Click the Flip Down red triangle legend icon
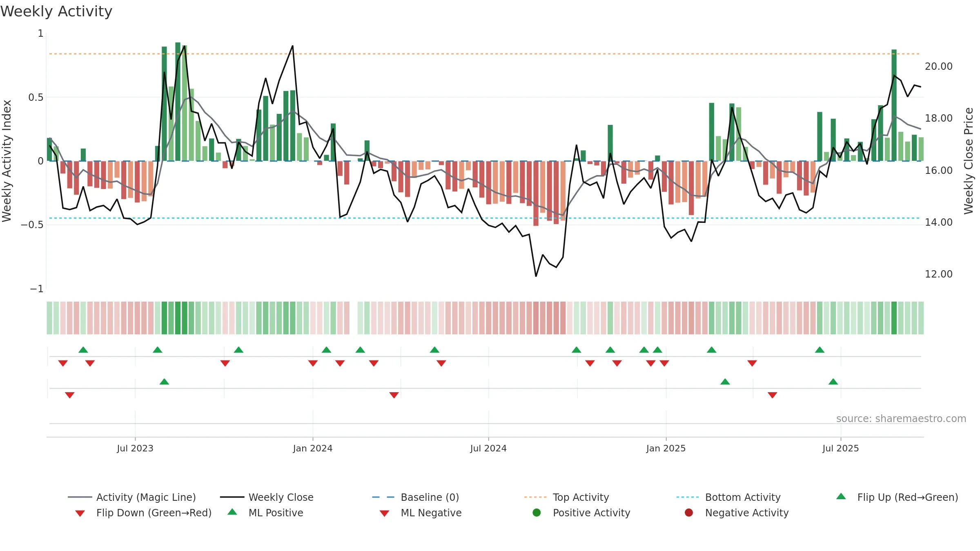Screen dimensions: 980x551 tap(80, 513)
